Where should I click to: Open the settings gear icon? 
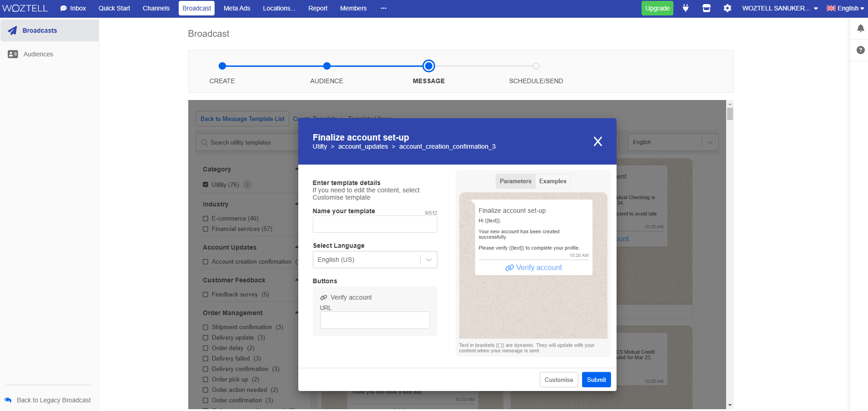[x=727, y=8]
